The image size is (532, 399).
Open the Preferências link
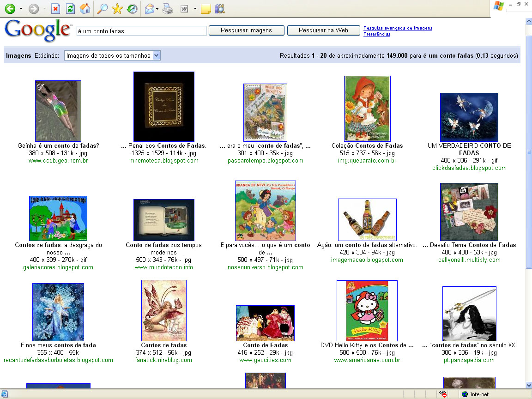(376, 34)
